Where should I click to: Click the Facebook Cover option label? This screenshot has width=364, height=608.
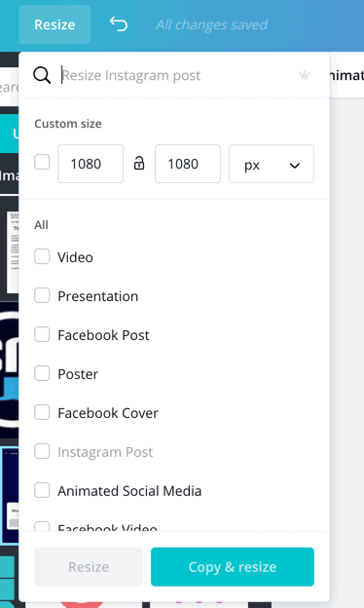click(108, 413)
